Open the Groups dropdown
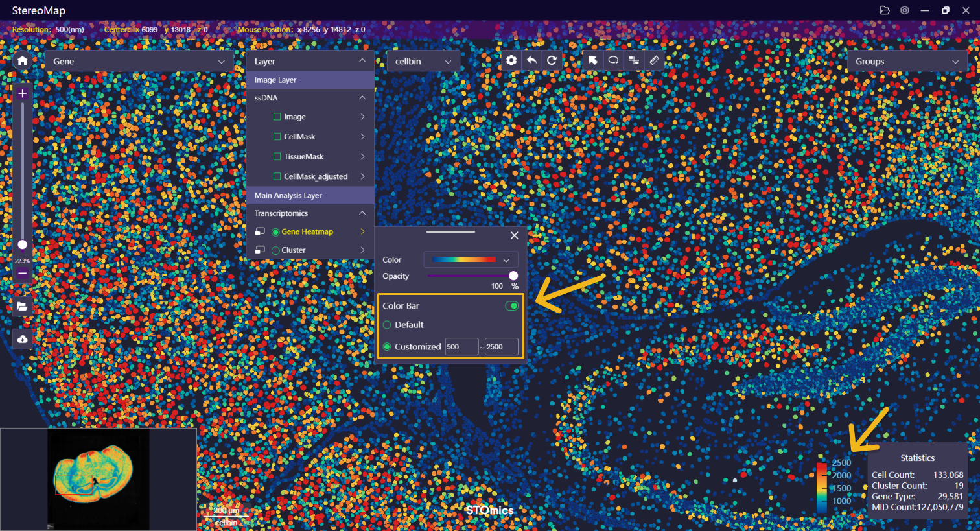This screenshot has width=980, height=531. [906, 62]
